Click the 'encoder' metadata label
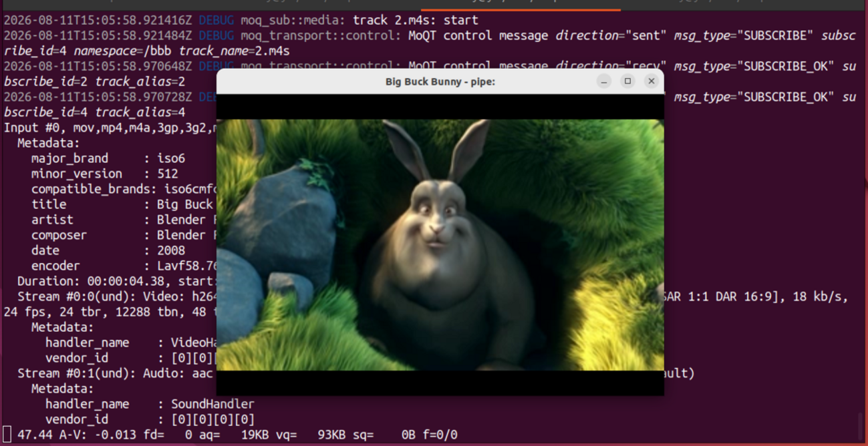Viewport: 868px width, 446px height. pyautogui.click(x=55, y=266)
